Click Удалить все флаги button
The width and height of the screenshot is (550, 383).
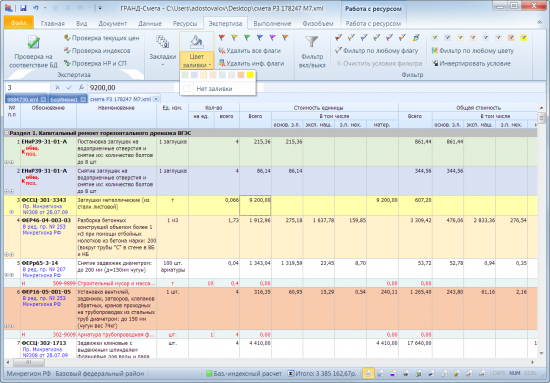pyautogui.click(x=249, y=51)
